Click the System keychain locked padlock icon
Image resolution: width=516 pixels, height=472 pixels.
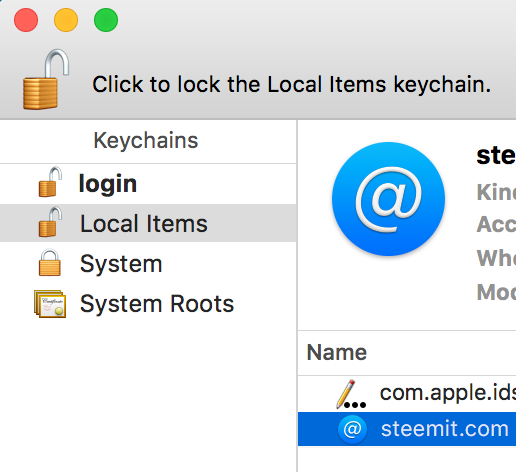point(50,262)
